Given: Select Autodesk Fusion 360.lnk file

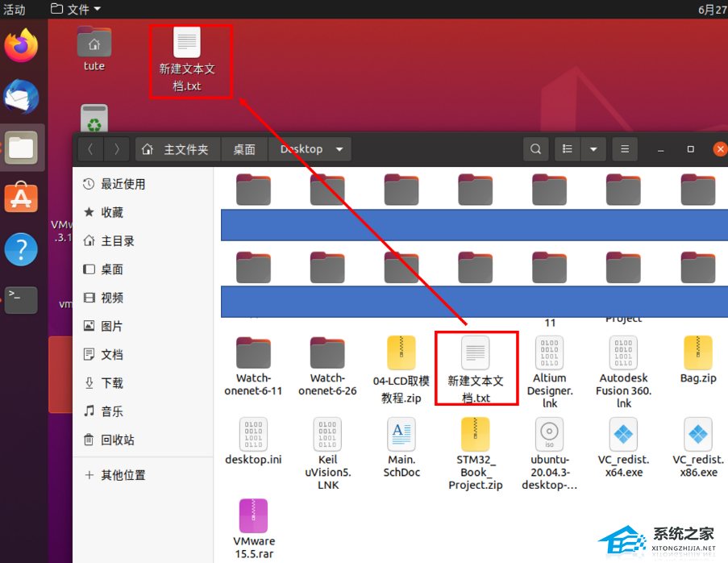Looking at the screenshot, I should pos(623,372).
